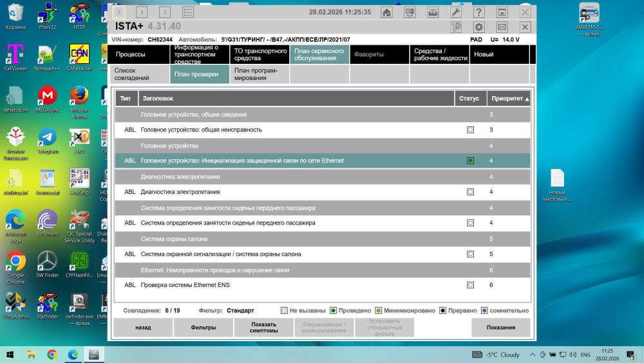
Task: Open 'Информация о транспортном средстве' tab
Action: click(200, 54)
